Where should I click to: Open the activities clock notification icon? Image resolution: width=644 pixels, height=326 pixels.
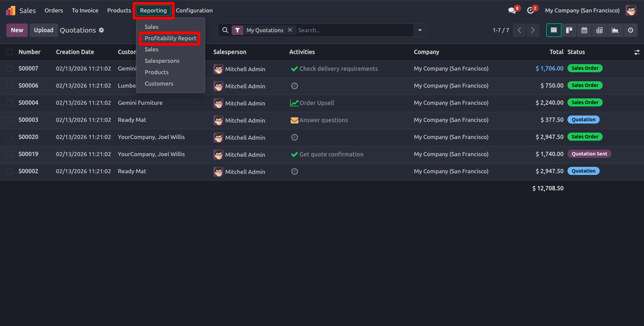coord(531,10)
